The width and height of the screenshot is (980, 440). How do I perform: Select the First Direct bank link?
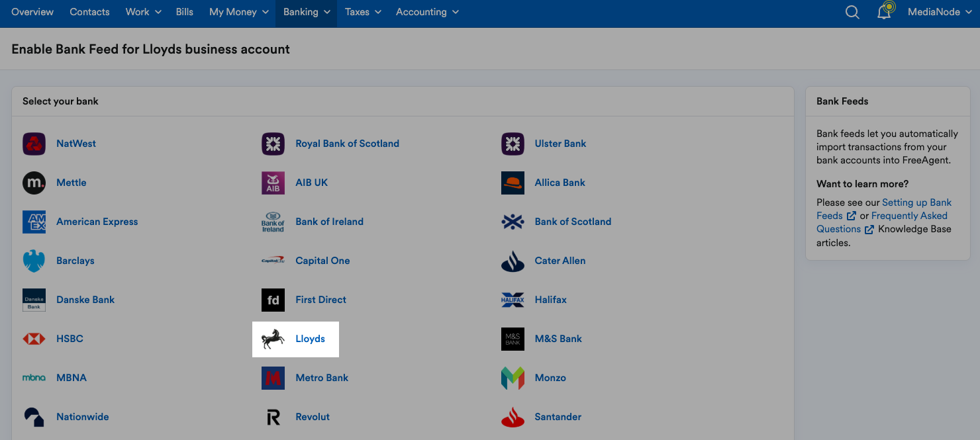tap(321, 300)
